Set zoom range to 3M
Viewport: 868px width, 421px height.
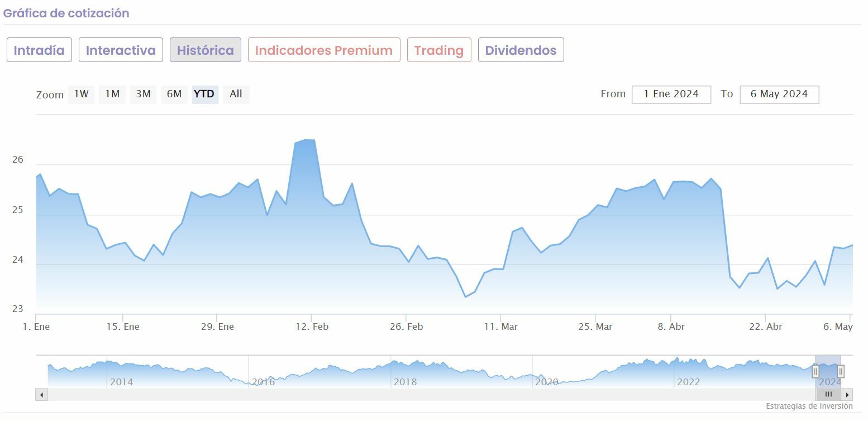144,94
